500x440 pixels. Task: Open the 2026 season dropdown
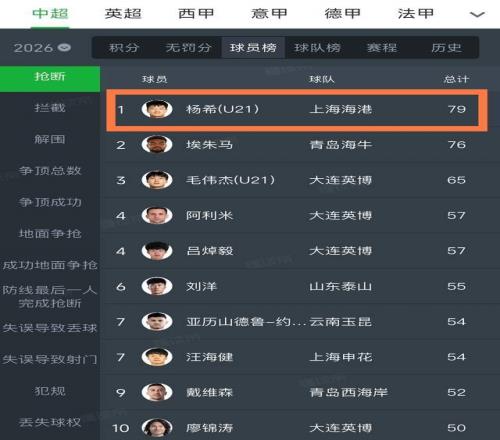coord(42,48)
